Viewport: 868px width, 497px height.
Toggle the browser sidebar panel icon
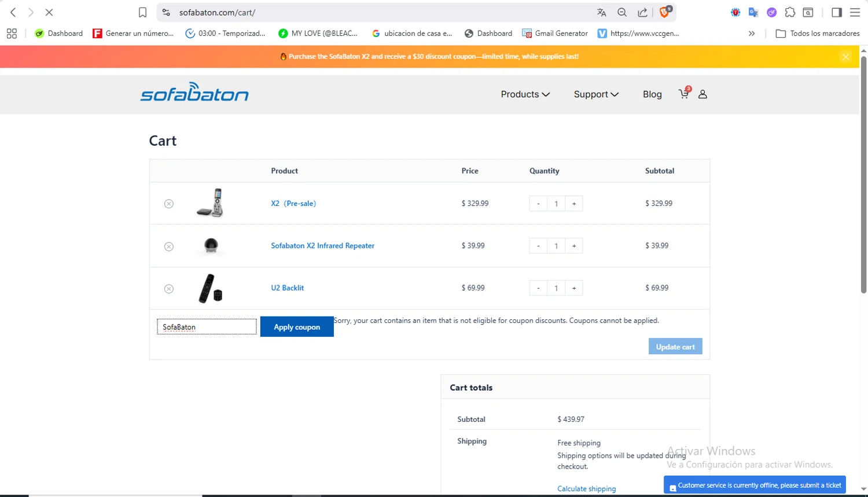click(x=837, y=13)
